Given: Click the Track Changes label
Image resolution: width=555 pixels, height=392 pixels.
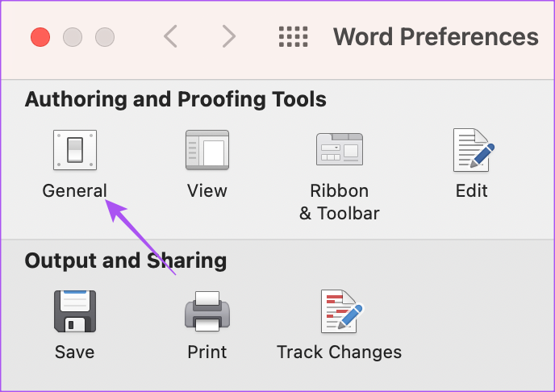Looking at the screenshot, I should (339, 352).
